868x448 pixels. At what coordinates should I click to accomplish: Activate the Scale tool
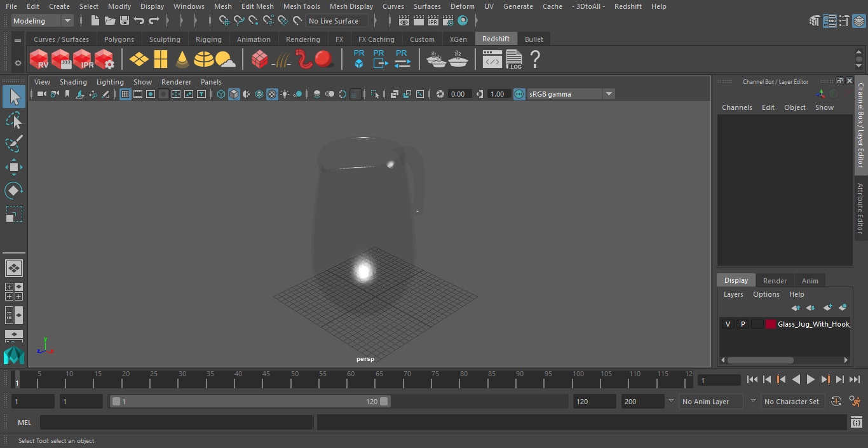coord(14,214)
